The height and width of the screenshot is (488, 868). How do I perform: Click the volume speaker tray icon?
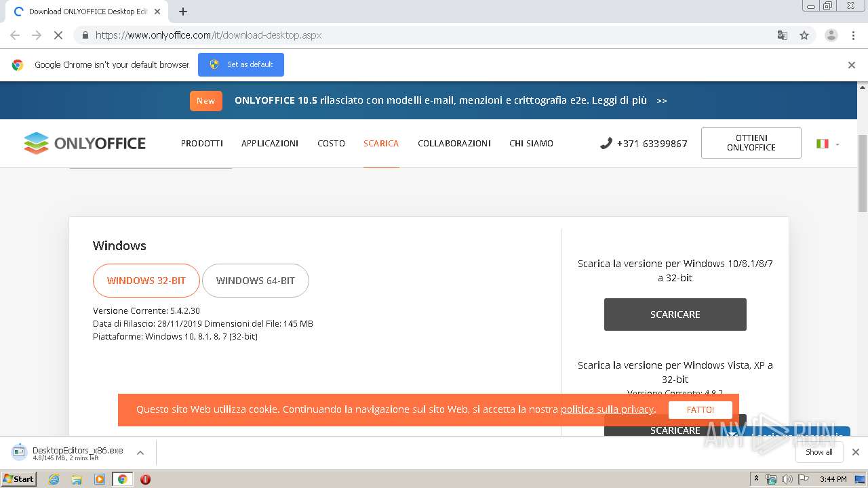(x=787, y=479)
